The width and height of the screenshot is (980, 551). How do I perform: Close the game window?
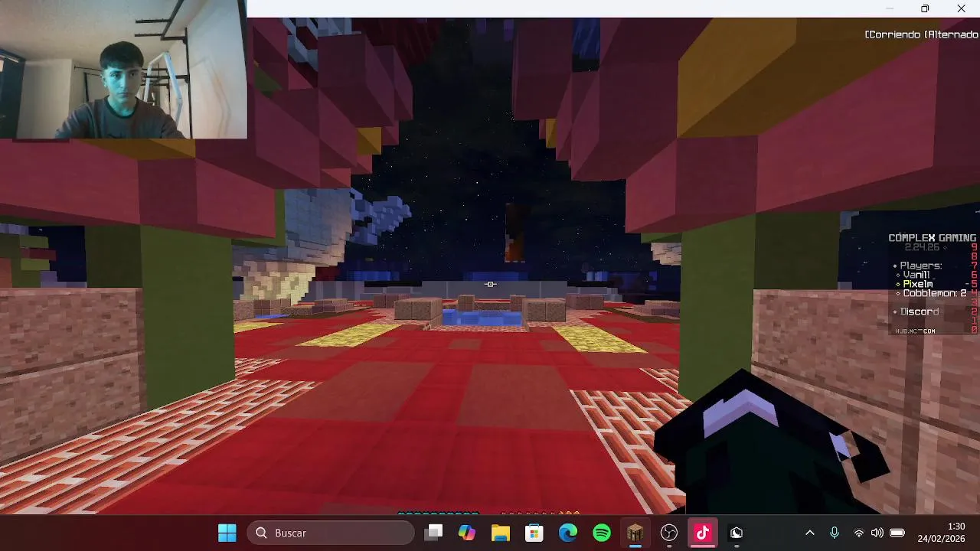pyautogui.click(x=961, y=8)
